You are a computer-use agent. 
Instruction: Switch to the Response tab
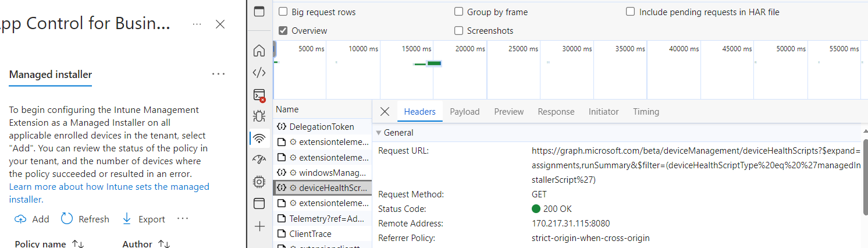tap(556, 112)
